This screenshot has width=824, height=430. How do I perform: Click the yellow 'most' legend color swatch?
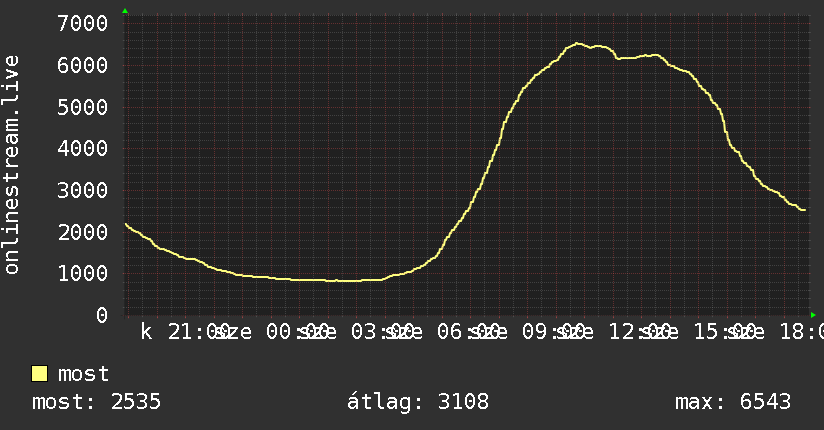pyautogui.click(x=39, y=374)
